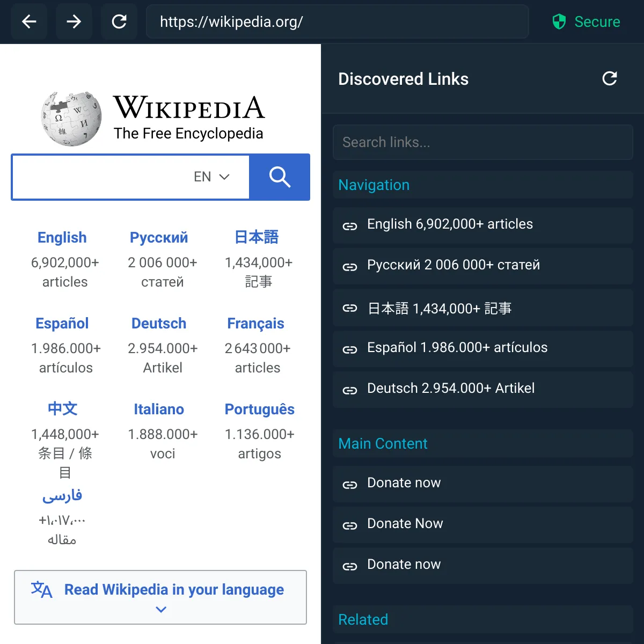Image resolution: width=644 pixels, height=644 pixels.
Task: Click the link icon beside Русский 2 006 000+
Action: [x=350, y=267]
